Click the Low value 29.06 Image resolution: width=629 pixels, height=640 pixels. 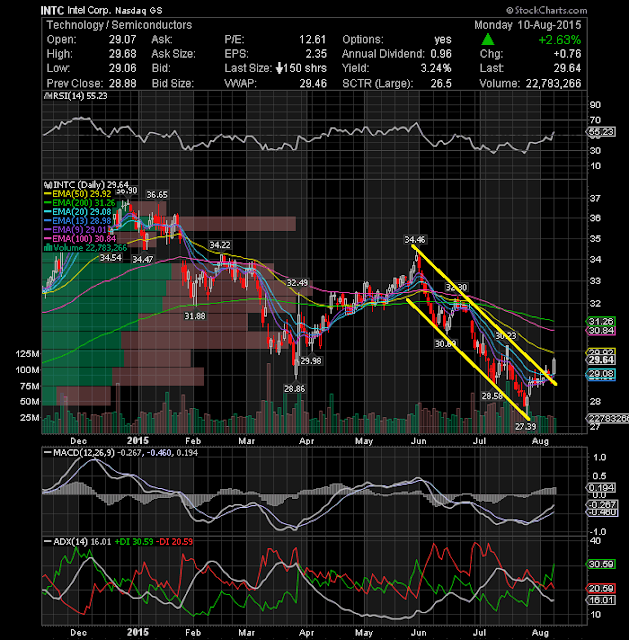tap(122, 68)
